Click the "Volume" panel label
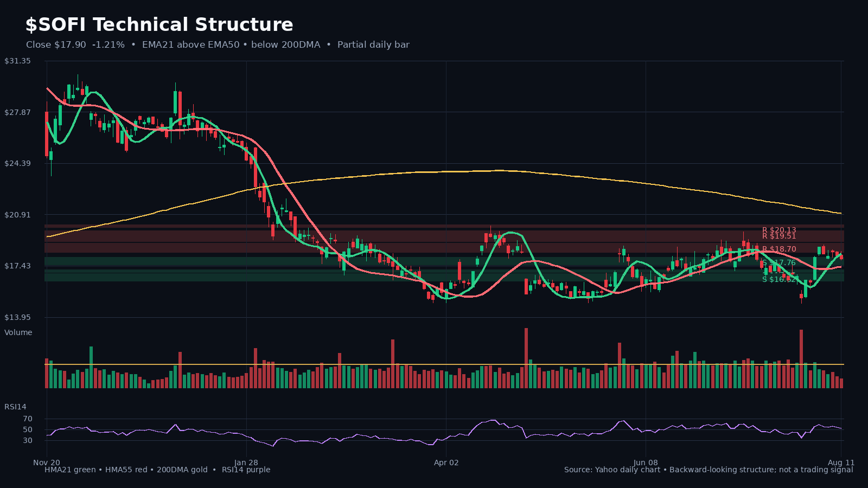Viewport: 868px width, 488px height. [x=18, y=332]
